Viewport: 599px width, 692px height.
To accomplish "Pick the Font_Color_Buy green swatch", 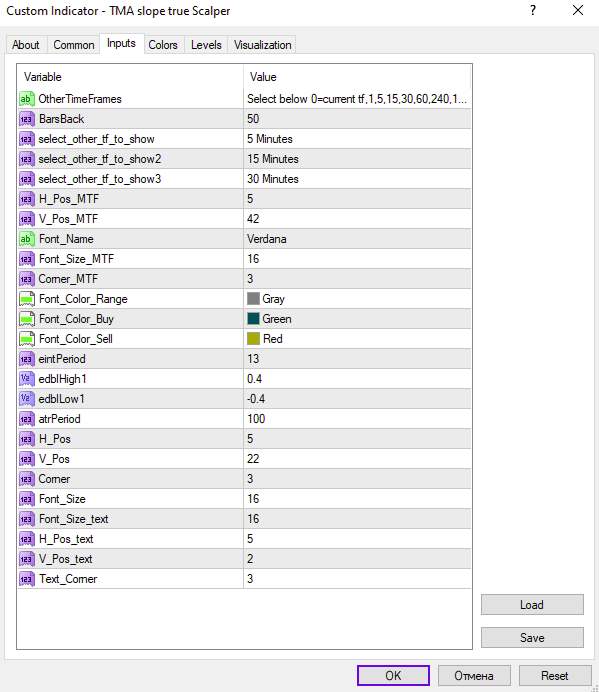I will click(253, 319).
